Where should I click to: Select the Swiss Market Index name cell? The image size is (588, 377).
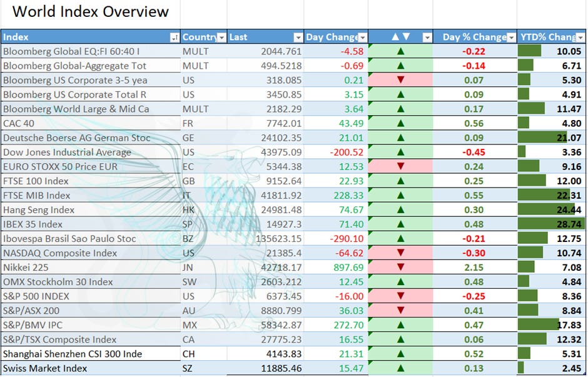coord(90,368)
